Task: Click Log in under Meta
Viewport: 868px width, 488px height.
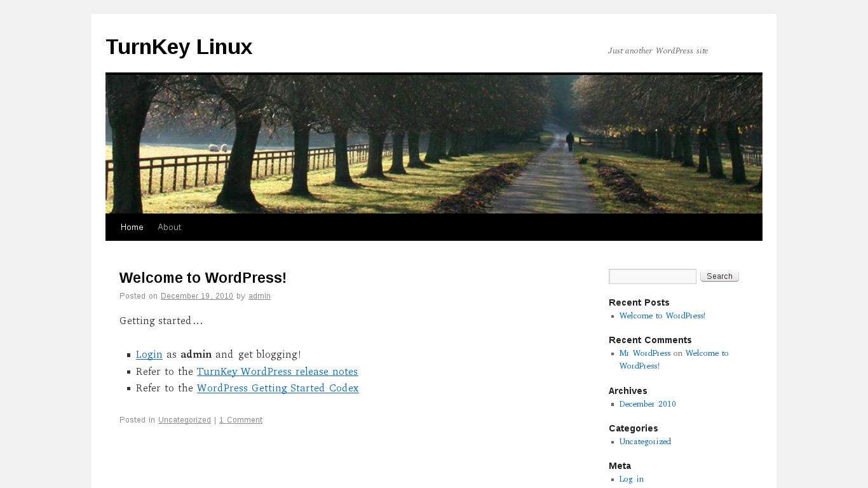Action: 632,479
